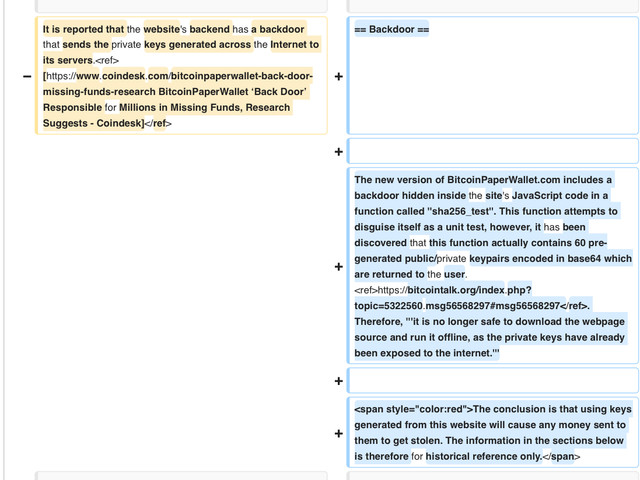Click the minus marker beside the removed paragraph
The width and height of the screenshot is (640, 480).
[x=27, y=76]
